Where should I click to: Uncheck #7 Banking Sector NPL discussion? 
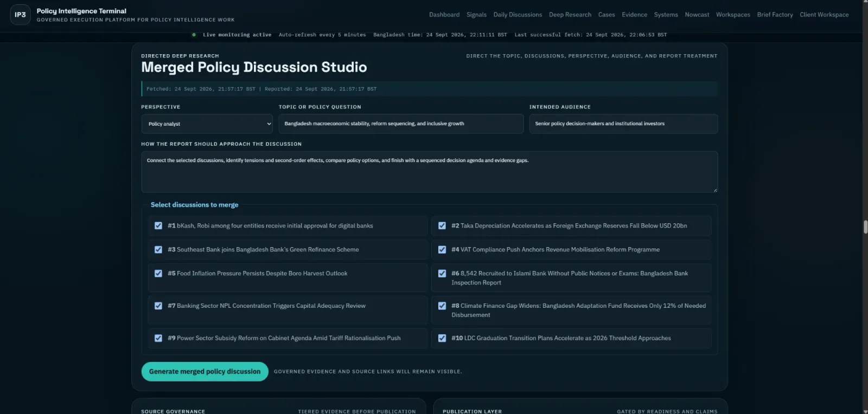point(158,306)
